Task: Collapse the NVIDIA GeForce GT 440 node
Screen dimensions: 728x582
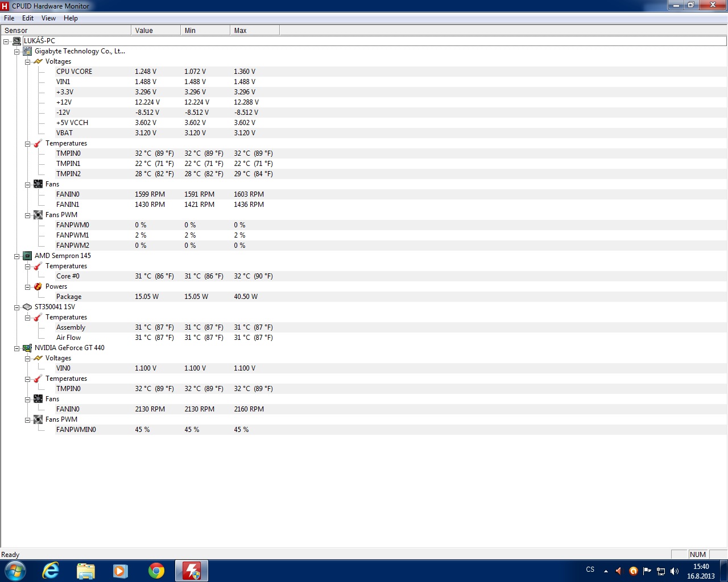Action: click(x=17, y=348)
